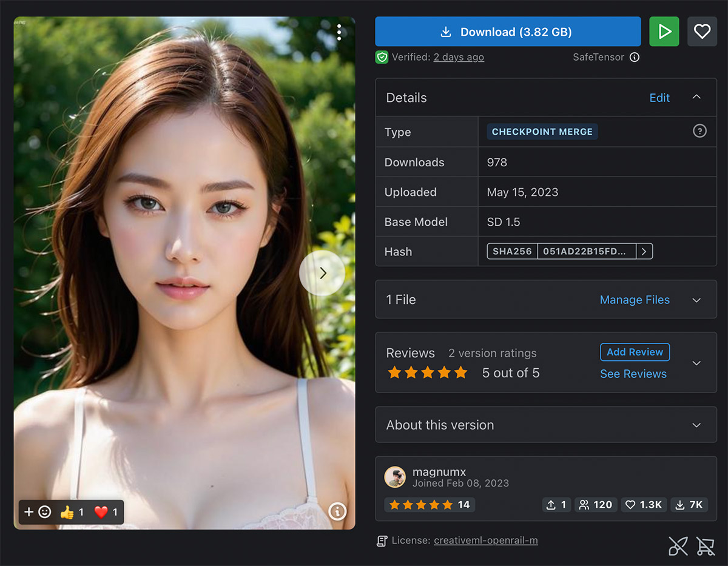Image resolution: width=728 pixels, height=566 pixels.
Task: Click the green play Create button
Action: 664,32
